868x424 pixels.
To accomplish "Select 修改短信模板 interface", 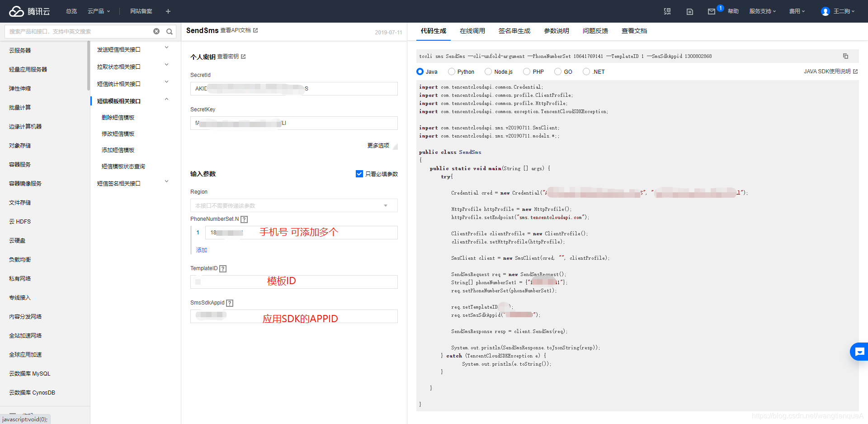I will click(x=118, y=134).
